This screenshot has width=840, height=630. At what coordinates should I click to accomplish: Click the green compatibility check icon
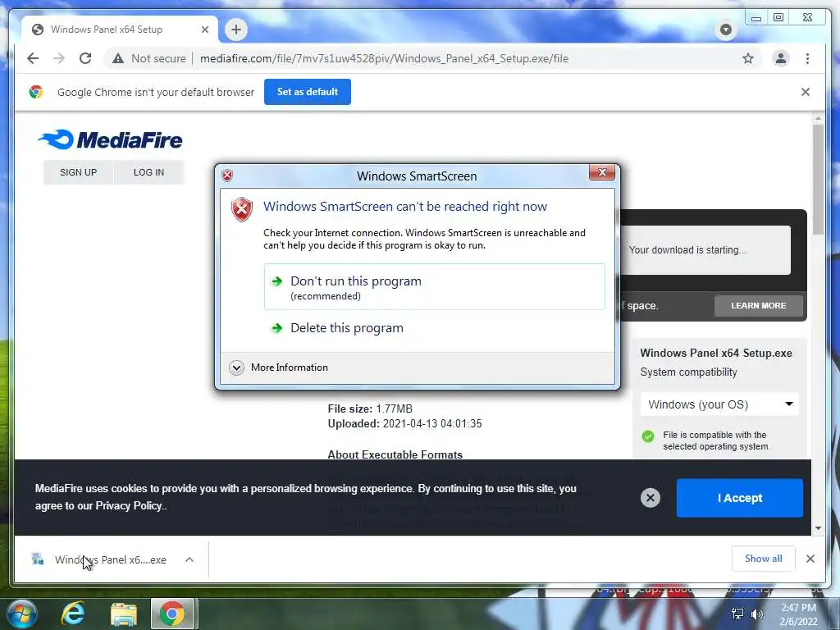(x=648, y=436)
